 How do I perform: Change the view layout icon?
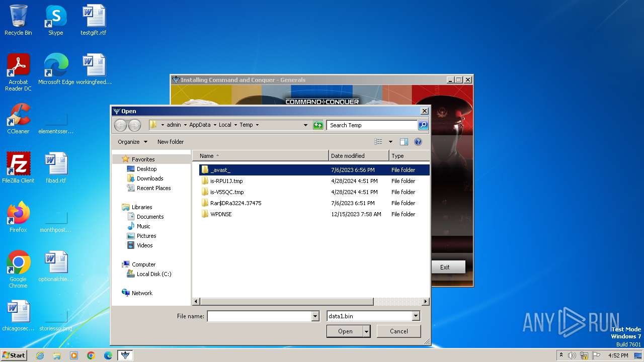tap(378, 142)
